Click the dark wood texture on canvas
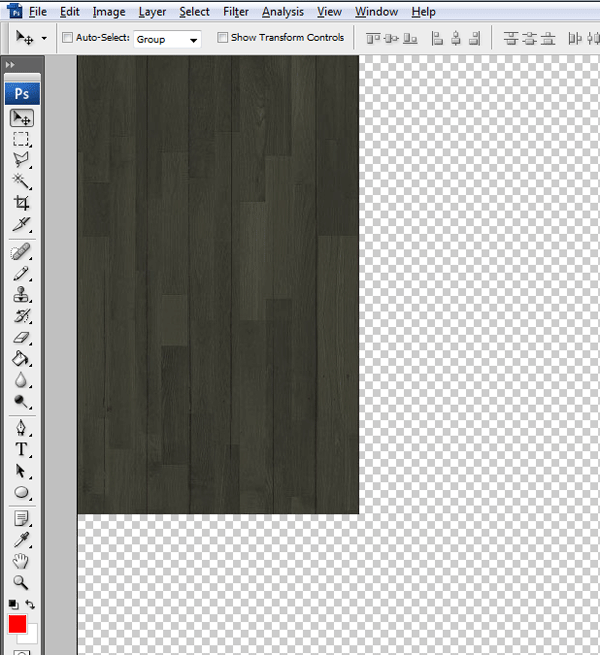 tap(218, 284)
